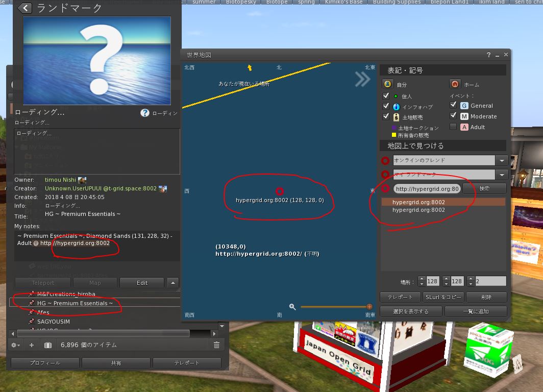Open the timou Nishi owner link
This screenshot has height=392, width=543.
(60, 180)
